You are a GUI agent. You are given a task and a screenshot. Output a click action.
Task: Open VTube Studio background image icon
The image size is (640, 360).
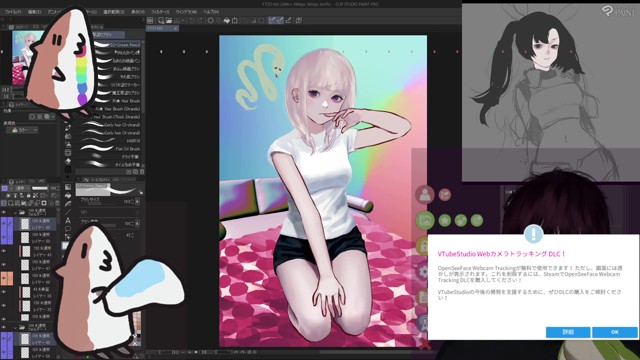pyautogui.click(x=424, y=220)
